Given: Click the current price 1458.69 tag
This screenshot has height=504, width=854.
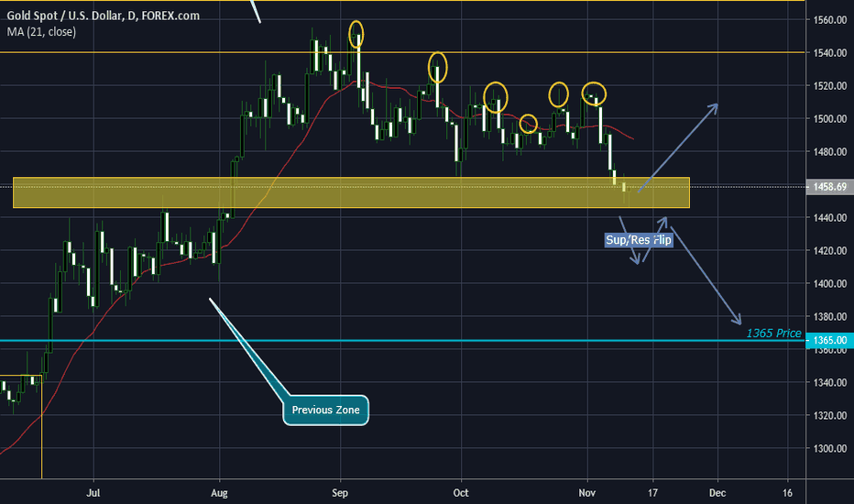Looking at the screenshot, I should pos(829,187).
